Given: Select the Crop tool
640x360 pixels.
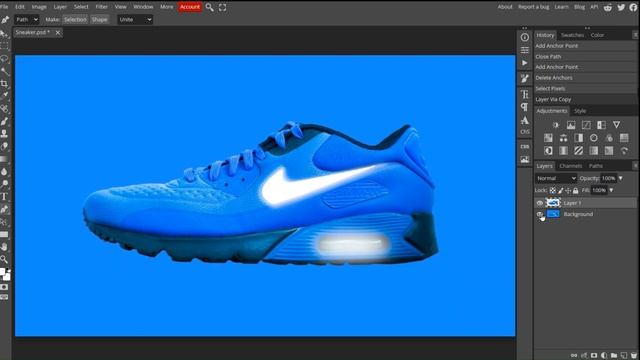Looking at the screenshot, I should [4, 84].
